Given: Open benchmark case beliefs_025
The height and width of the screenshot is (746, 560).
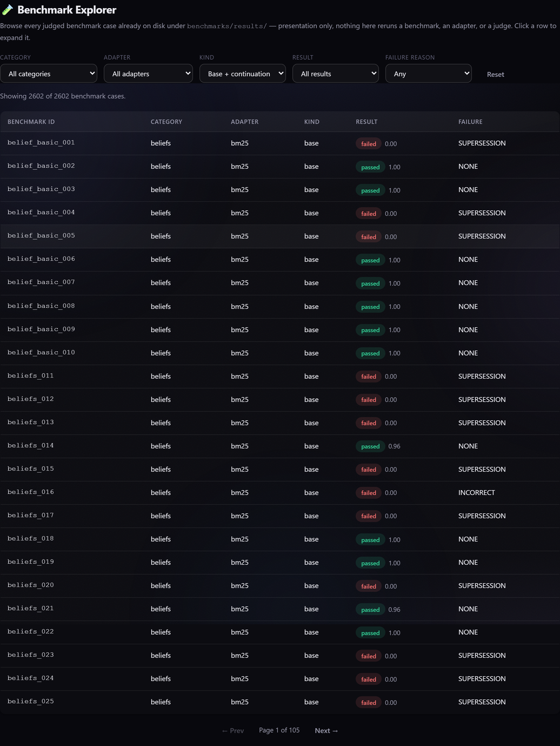Looking at the screenshot, I should point(280,702).
